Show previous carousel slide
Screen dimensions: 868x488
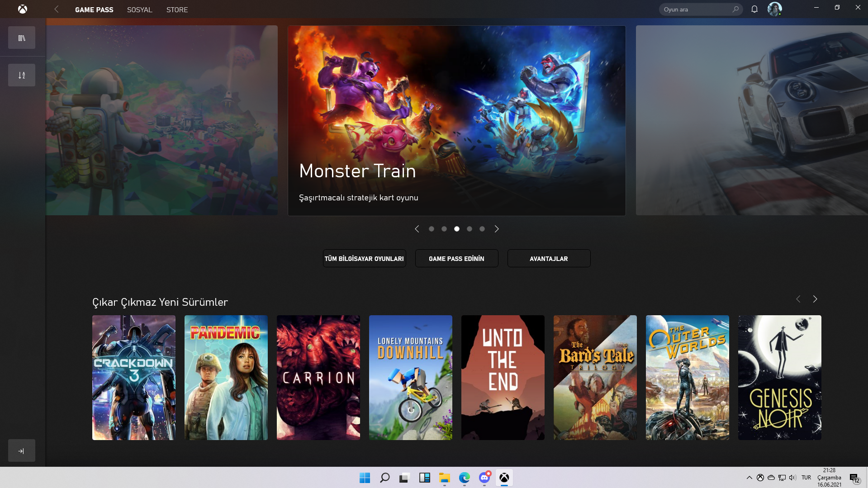[417, 229]
